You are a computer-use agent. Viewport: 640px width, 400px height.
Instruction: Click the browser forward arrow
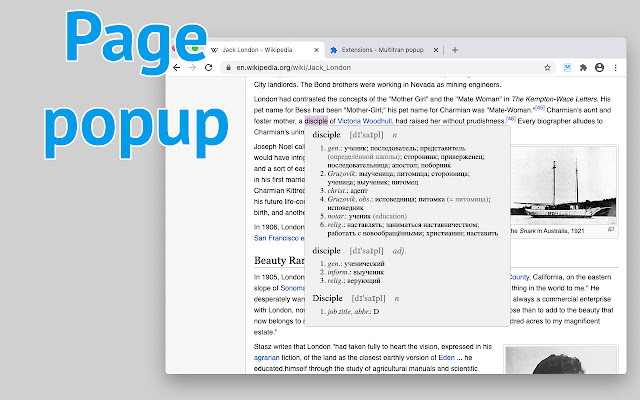[x=193, y=68]
